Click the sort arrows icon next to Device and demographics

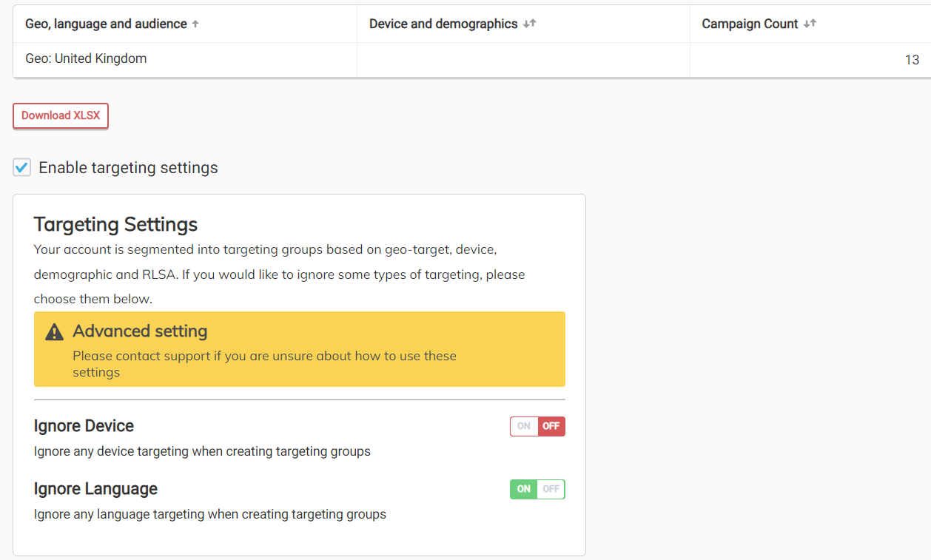(x=529, y=24)
